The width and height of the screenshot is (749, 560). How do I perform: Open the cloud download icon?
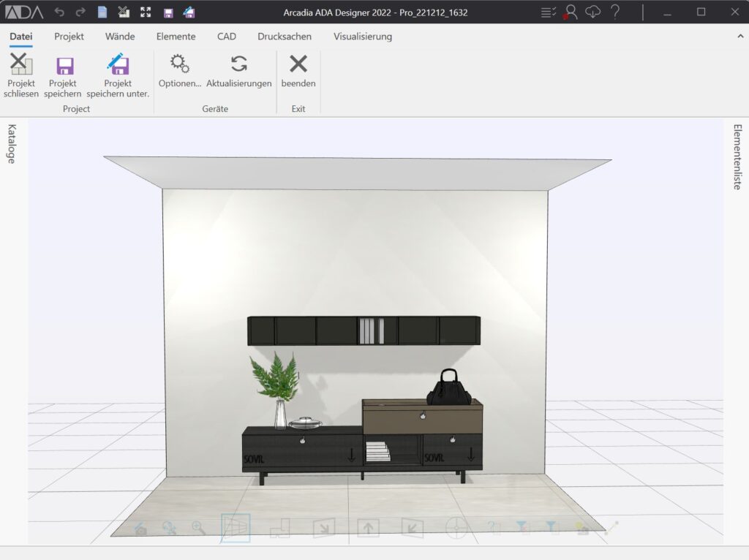tap(593, 12)
